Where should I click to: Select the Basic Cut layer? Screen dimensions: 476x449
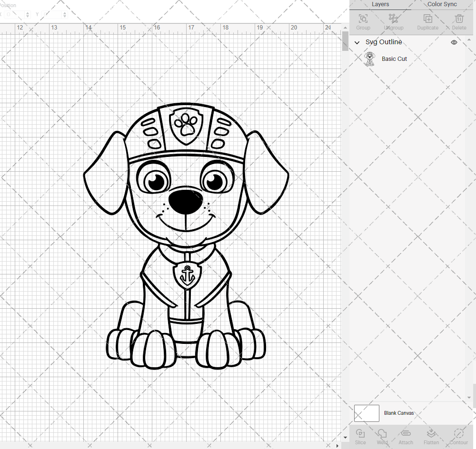tap(394, 59)
